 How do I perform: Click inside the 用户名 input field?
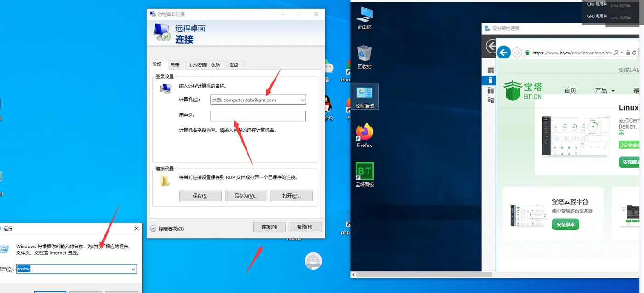click(x=258, y=116)
